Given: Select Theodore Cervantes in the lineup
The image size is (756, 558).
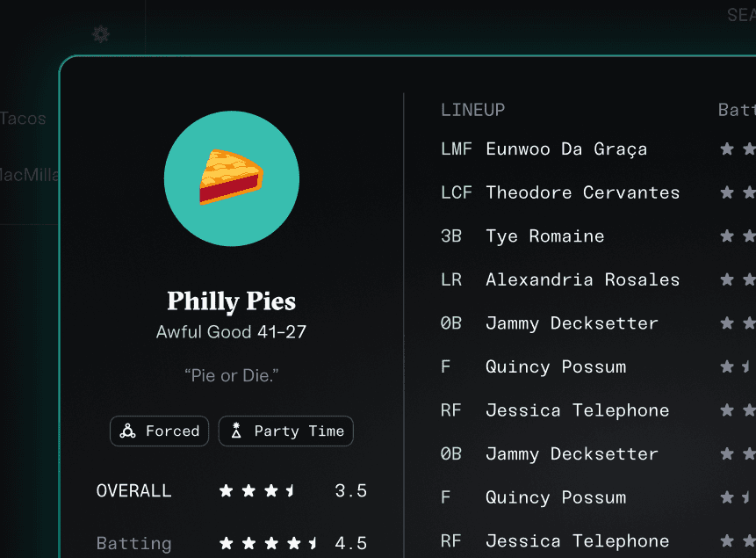Looking at the screenshot, I should pos(582,192).
